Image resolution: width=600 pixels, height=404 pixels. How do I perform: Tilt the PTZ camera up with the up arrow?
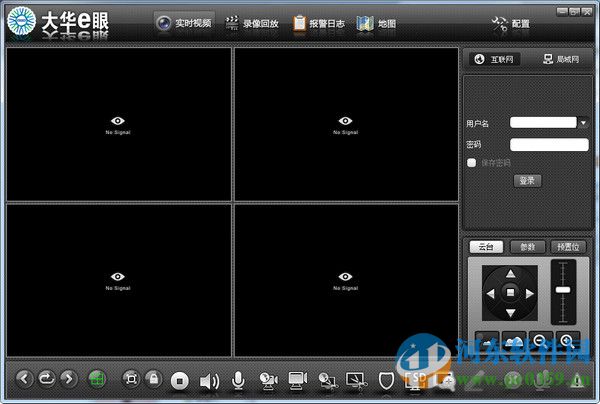click(510, 274)
